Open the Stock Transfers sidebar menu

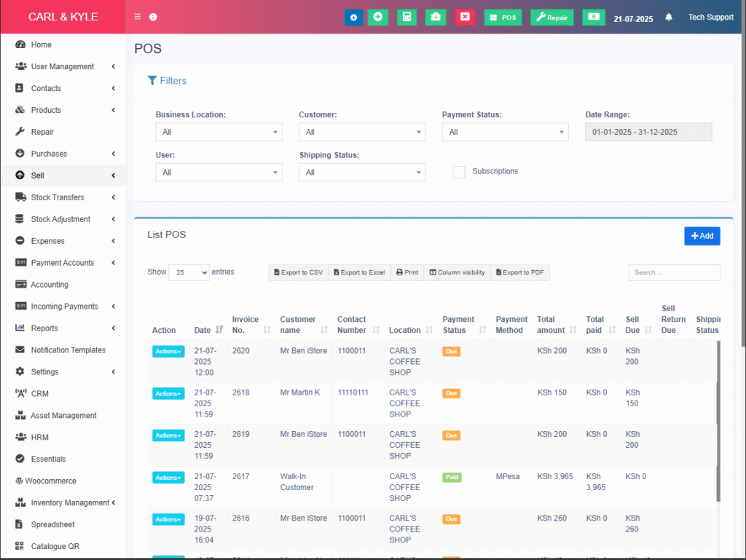[x=64, y=197]
